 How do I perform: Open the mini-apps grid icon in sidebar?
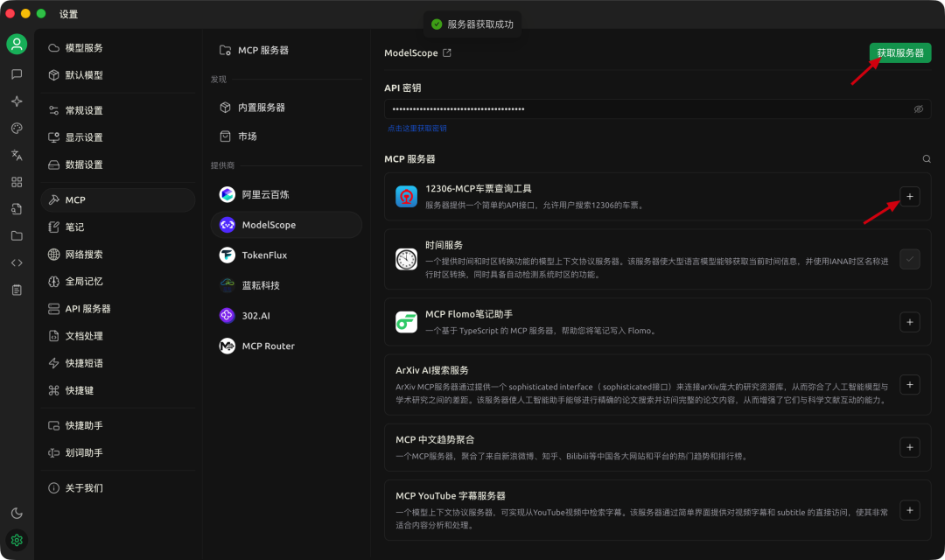click(17, 182)
